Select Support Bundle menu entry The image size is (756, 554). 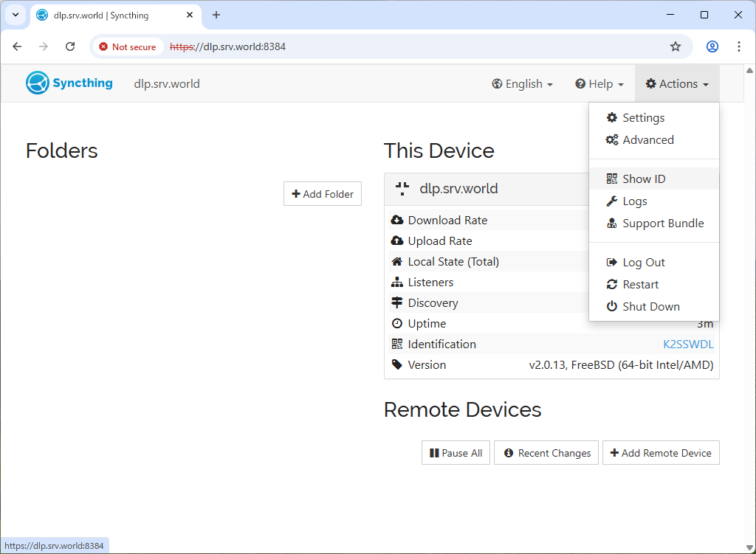(x=662, y=224)
